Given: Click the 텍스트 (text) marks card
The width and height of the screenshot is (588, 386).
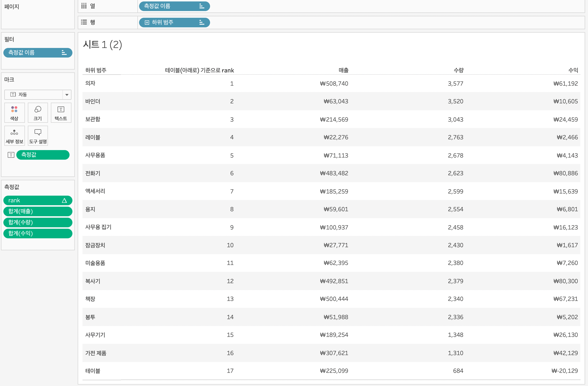Looking at the screenshot, I should pos(61,113).
